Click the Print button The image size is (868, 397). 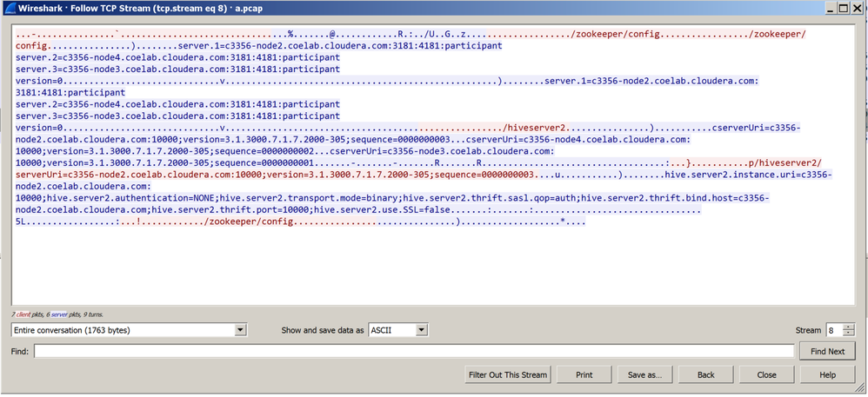click(x=584, y=375)
